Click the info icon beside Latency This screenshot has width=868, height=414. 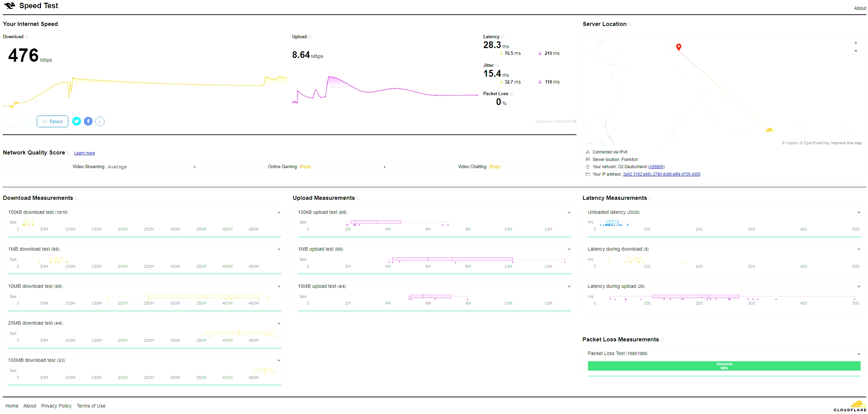pyautogui.click(x=502, y=37)
